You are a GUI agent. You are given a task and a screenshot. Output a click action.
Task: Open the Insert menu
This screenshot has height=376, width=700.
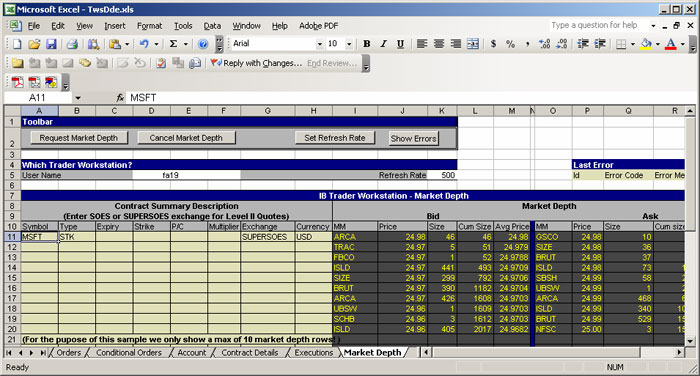[115, 26]
